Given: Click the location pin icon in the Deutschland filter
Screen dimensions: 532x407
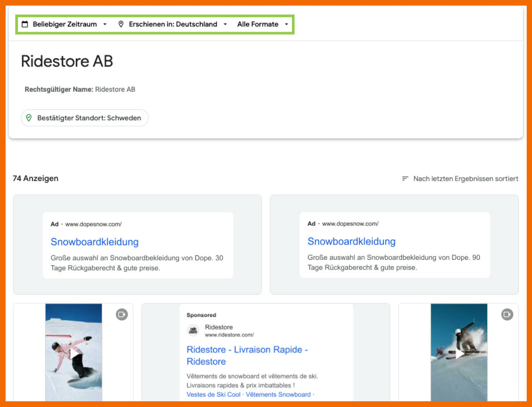Looking at the screenshot, I should point(121,24).
